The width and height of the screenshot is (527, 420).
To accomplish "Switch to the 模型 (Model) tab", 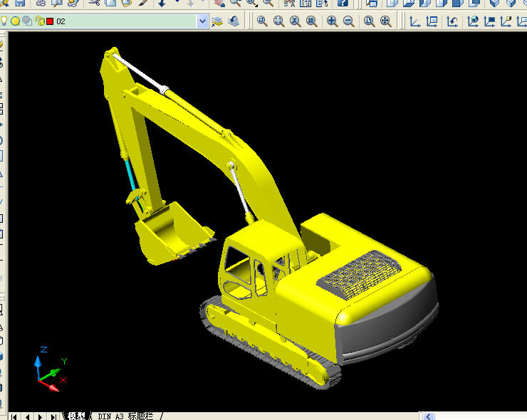I will pos(76,416).
